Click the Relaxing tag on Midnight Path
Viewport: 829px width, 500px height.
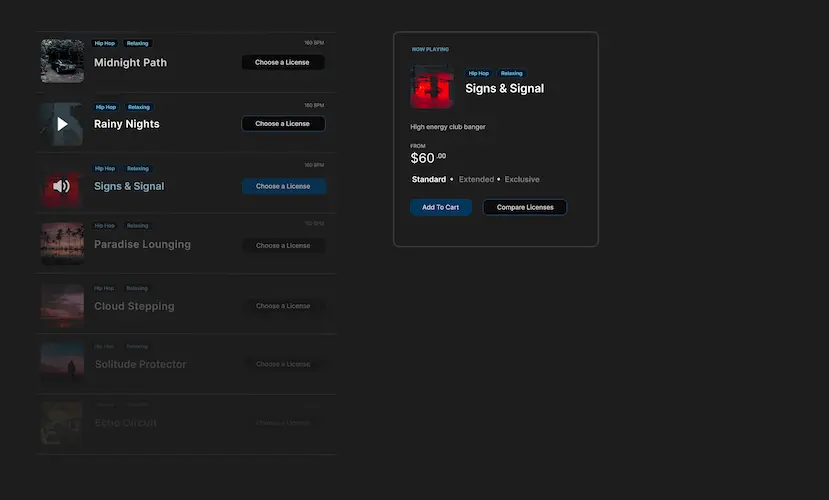(137, 43)
